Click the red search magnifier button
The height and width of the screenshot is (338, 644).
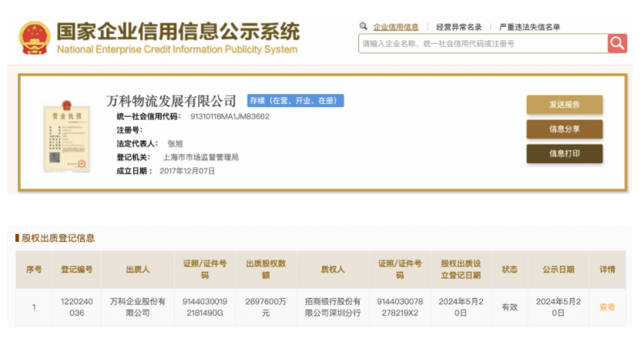tap(617, 43)
